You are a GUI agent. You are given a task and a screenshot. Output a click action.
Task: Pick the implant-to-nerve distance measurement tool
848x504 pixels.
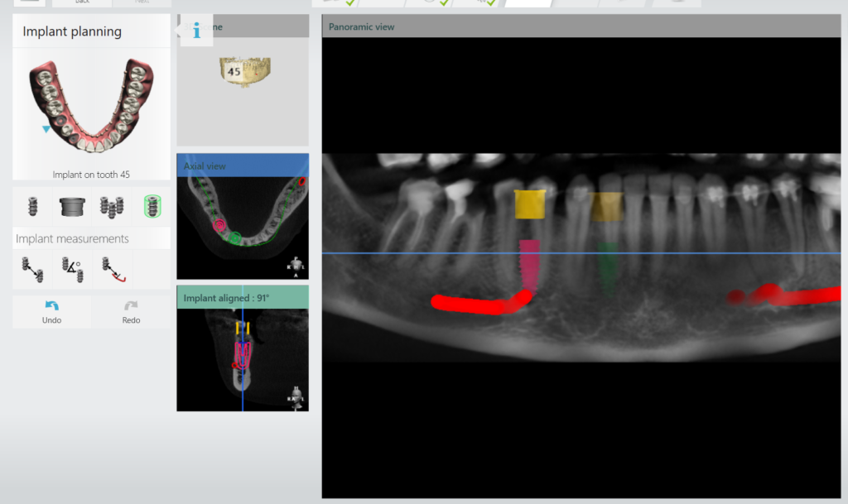coord(111,269)
